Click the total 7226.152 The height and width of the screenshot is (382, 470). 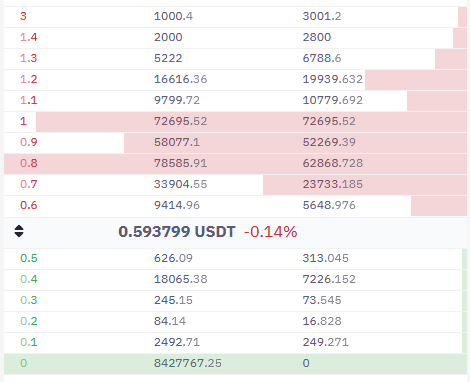point(329,279)
